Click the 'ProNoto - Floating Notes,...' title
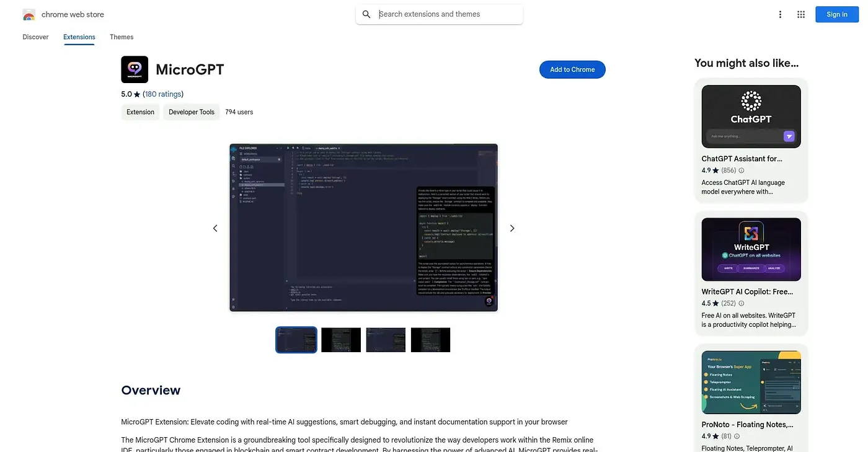Screen dimensions: 868x452 [747, 425]
